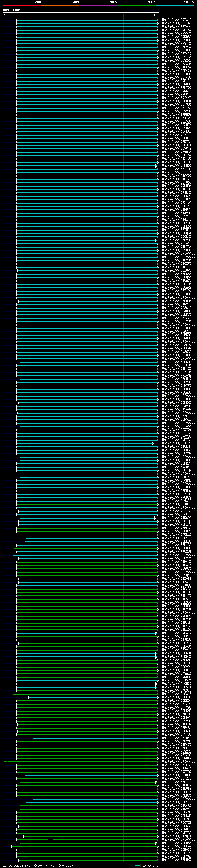Open hit UniRef100_B6JWI9
The height and width of the screenshot is (868, 197).
coord(177,504)
